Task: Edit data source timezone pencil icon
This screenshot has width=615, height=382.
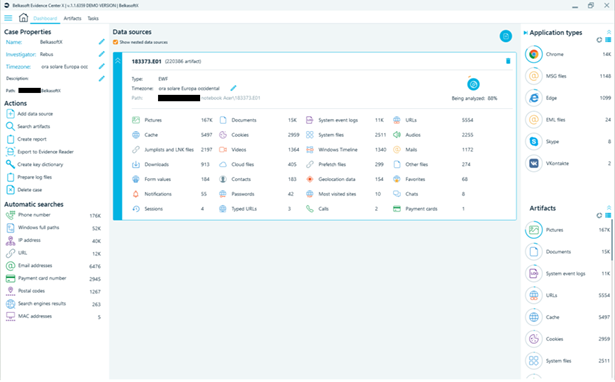Action: pos(233,88)
